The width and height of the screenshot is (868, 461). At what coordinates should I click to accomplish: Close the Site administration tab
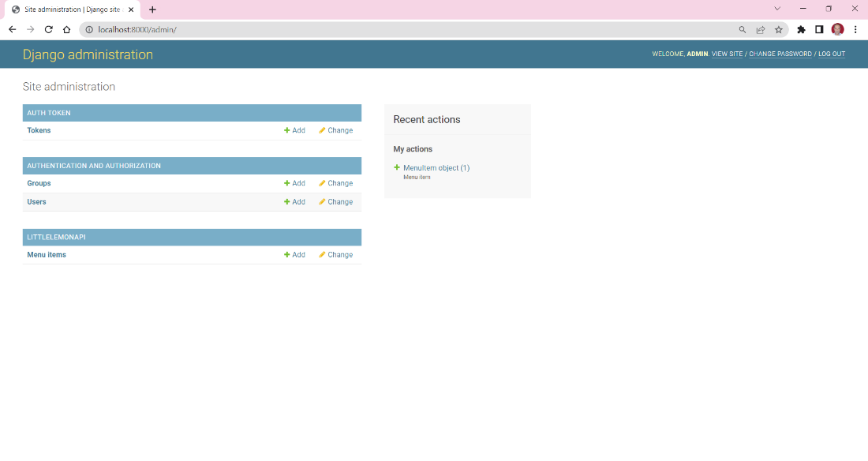point(131,9)
